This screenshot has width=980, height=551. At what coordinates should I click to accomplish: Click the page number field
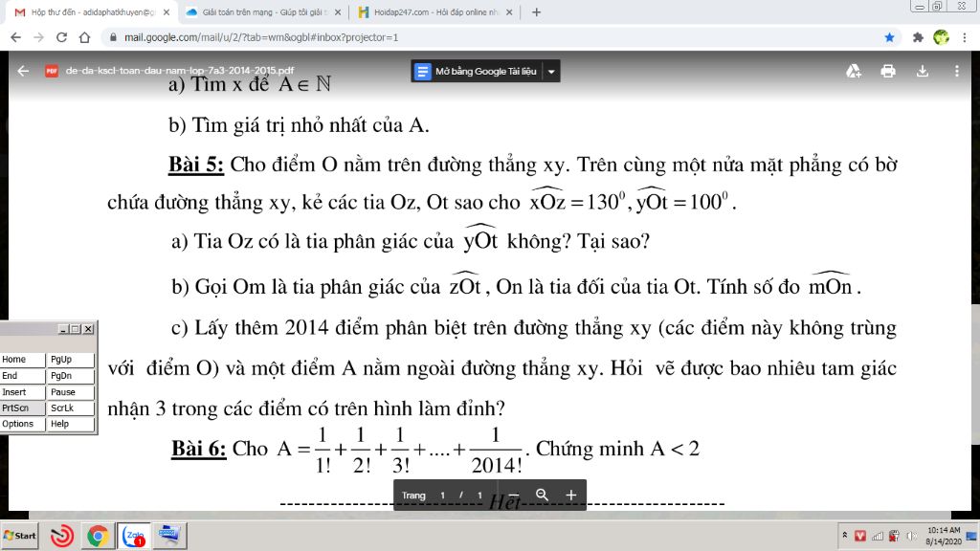[x=442, y=496]
